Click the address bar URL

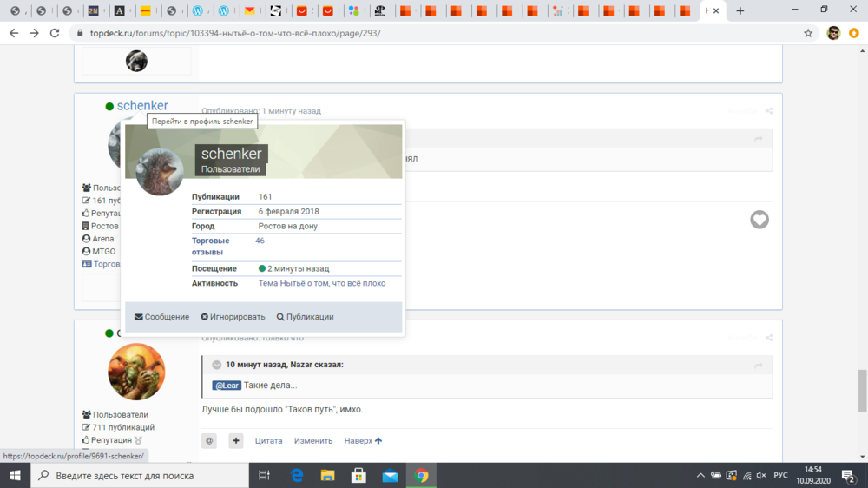235,33
